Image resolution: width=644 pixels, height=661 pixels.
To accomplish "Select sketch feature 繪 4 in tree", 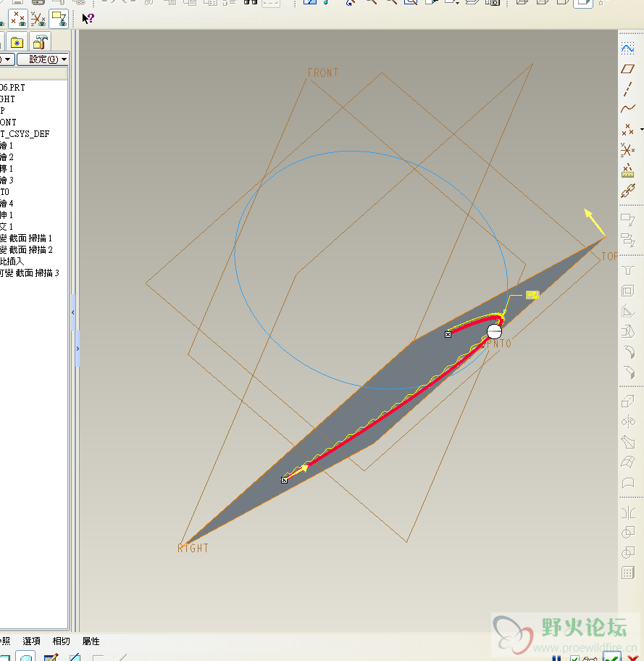I will [x=7, y=204].
